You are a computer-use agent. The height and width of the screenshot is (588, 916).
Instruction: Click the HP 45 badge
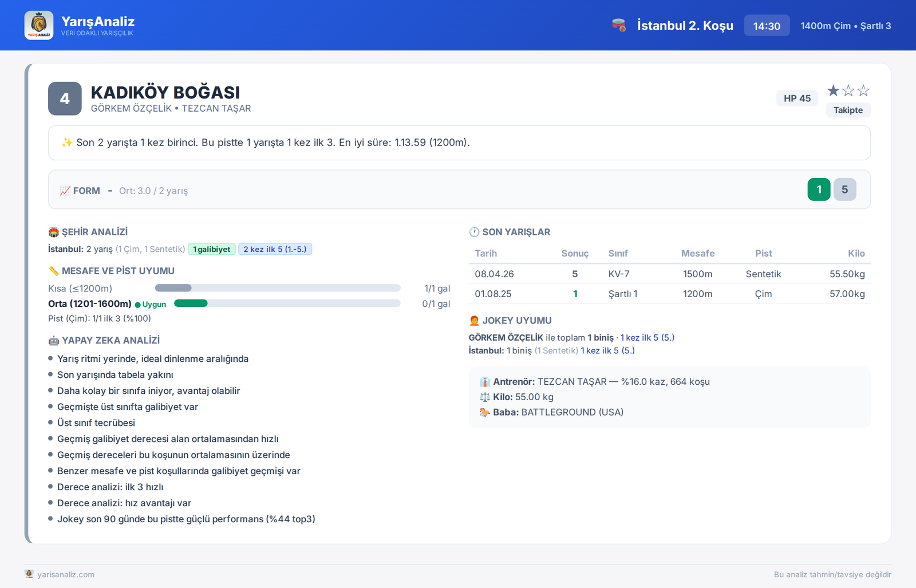pyautogui.click(x=797, y=98)
